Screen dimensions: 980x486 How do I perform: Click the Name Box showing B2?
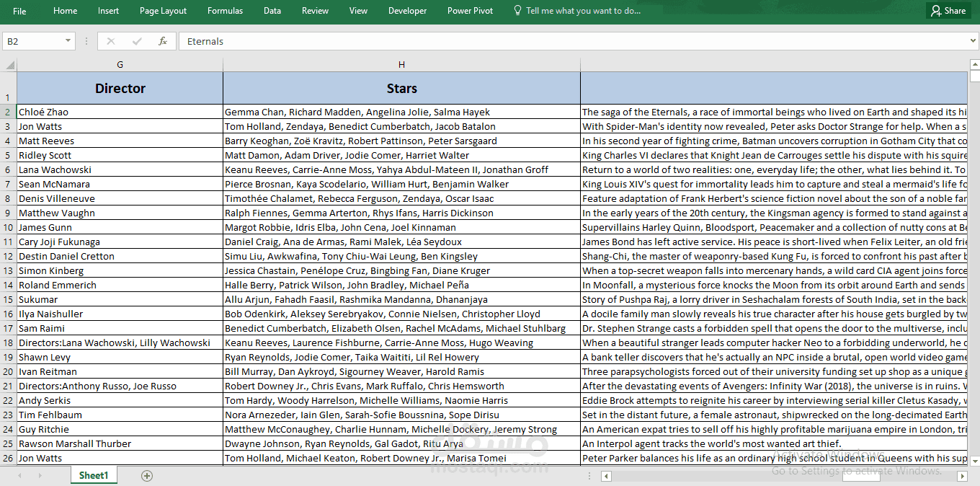pyautogui.click(x=33, y=41)
